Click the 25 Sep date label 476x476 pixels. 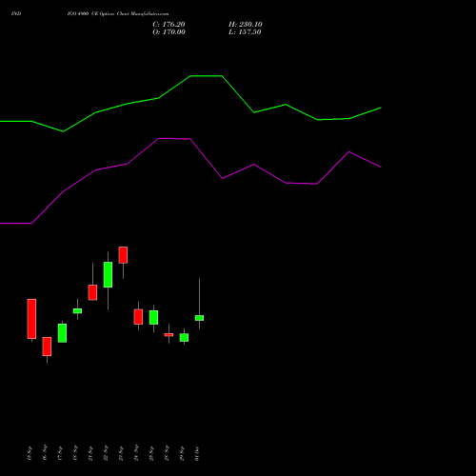click(151, 453)
